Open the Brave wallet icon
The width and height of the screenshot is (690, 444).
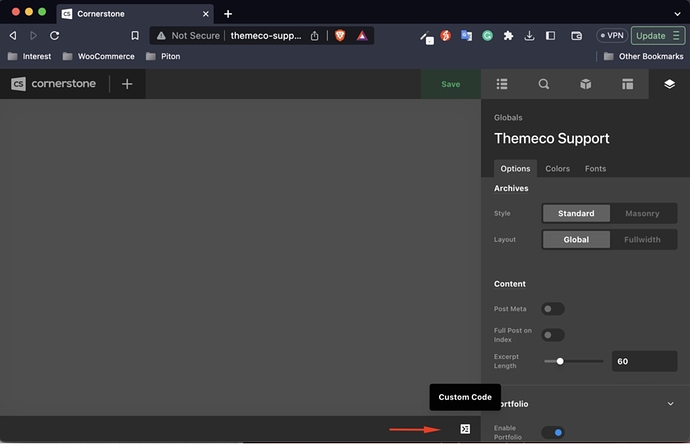tap(576, 36)
